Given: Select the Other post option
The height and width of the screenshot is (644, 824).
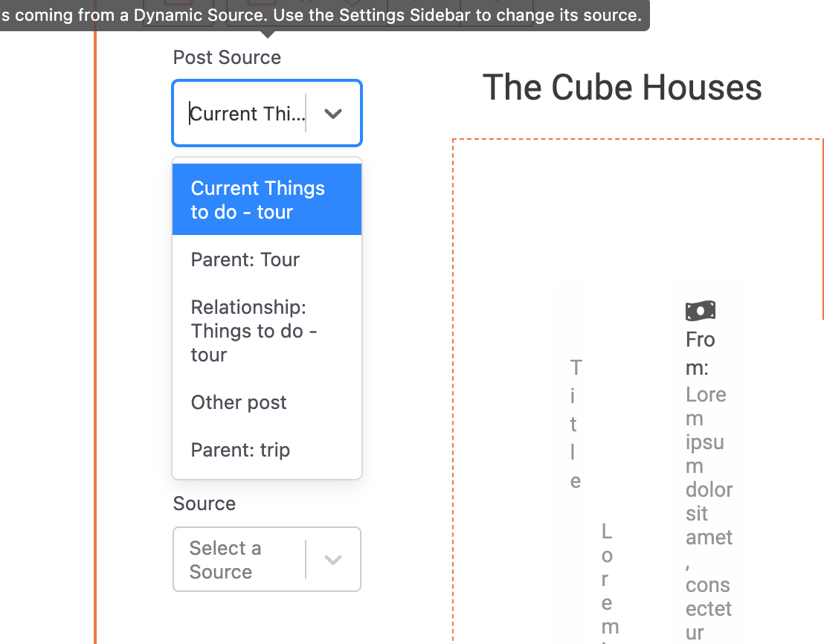Looking at the screenshot, I should [x=267, y=402].
